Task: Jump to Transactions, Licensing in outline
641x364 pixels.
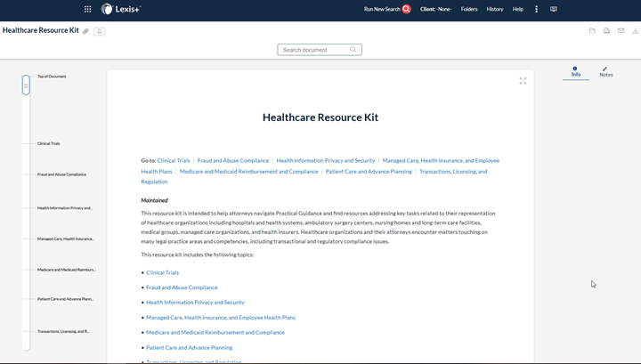Action: tap(63, 331)
